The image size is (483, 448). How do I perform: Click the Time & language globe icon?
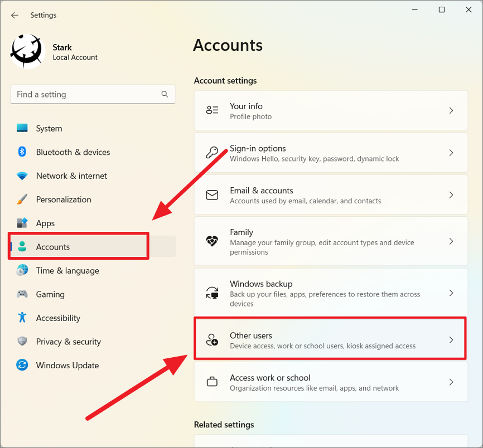22,270
